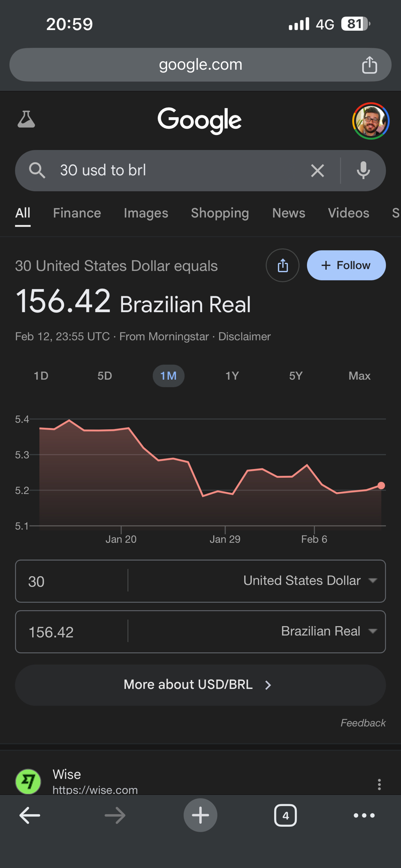
Task: Follow this currency pair
Action: 346,265
